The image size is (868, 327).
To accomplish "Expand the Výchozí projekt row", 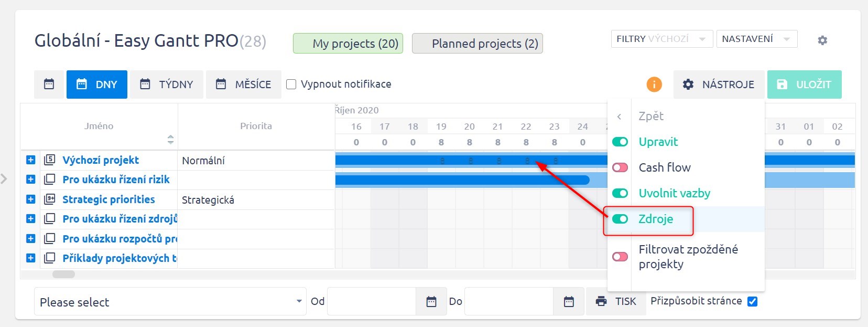I will coord(30,160).
